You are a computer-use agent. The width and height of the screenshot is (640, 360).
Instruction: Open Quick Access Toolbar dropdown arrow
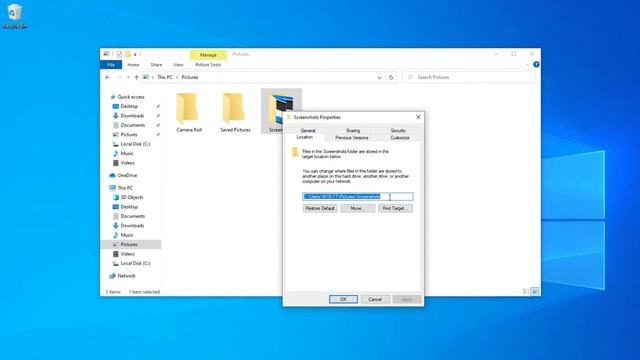[x=136, y=54]
